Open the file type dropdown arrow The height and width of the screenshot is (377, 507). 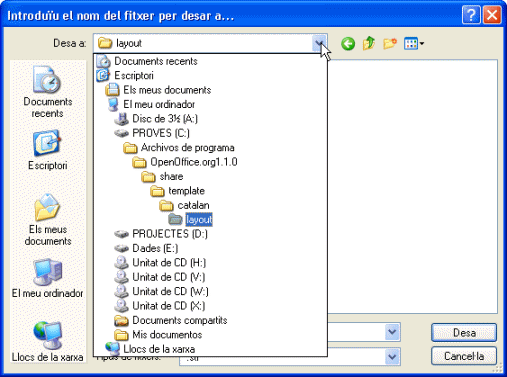pyautogui.click(x=392, y=357)
